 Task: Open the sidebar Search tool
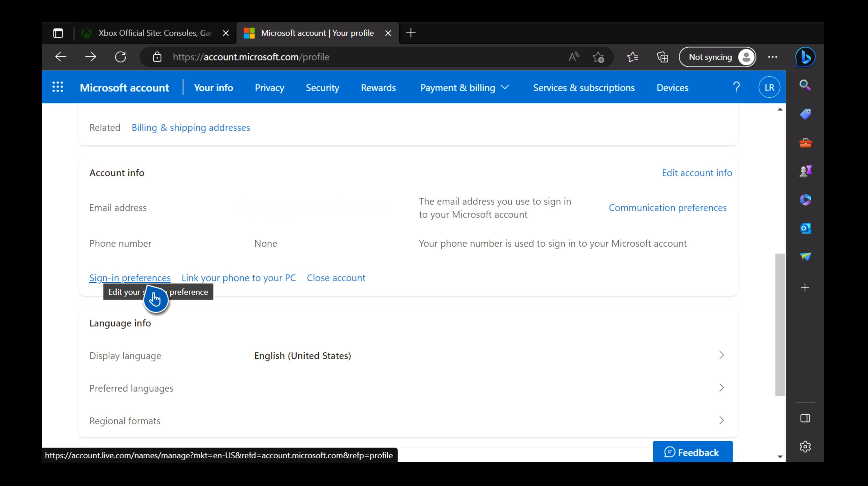[805, 85]
